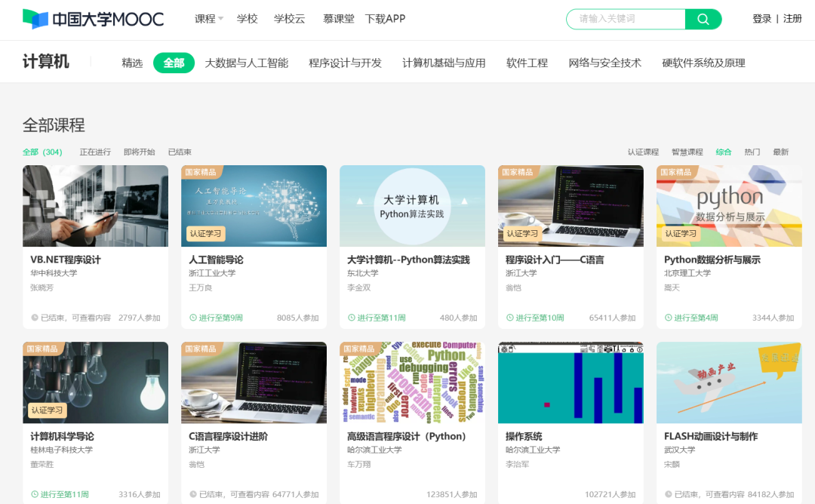The image size is (815, 504).
Task: Click the 认证学习 badge on Python数据分析 card
Action: point(681,234)
